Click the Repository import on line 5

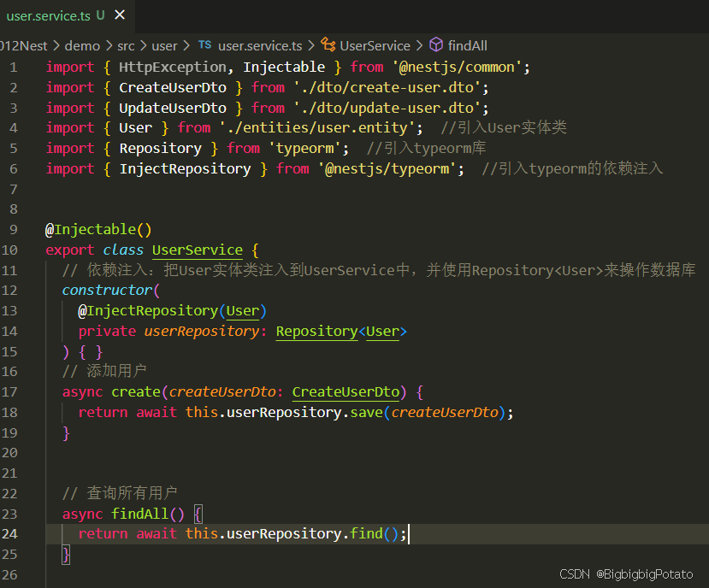[161, 148]
